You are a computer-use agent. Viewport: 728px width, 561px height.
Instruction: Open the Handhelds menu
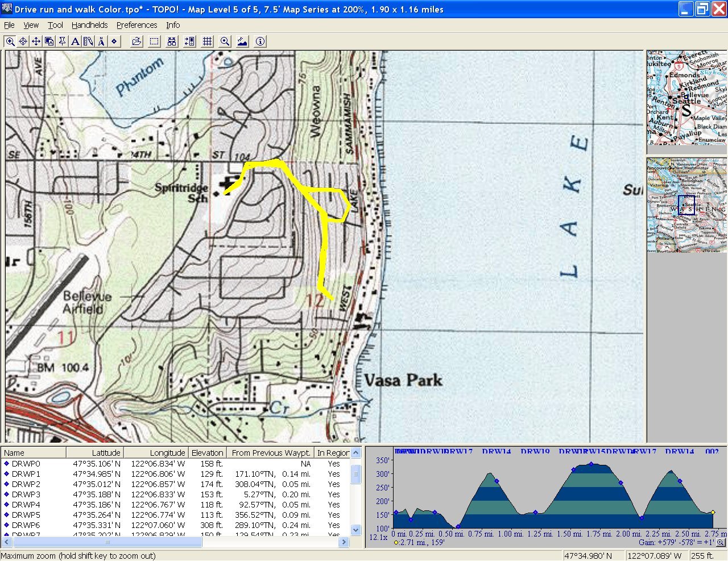(89, 25)
